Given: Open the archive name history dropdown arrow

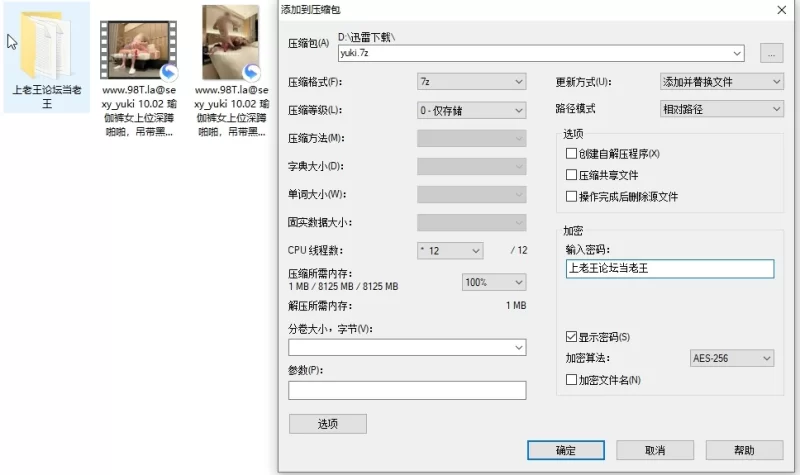Looking at the screenshot, I should pos(737,53).
